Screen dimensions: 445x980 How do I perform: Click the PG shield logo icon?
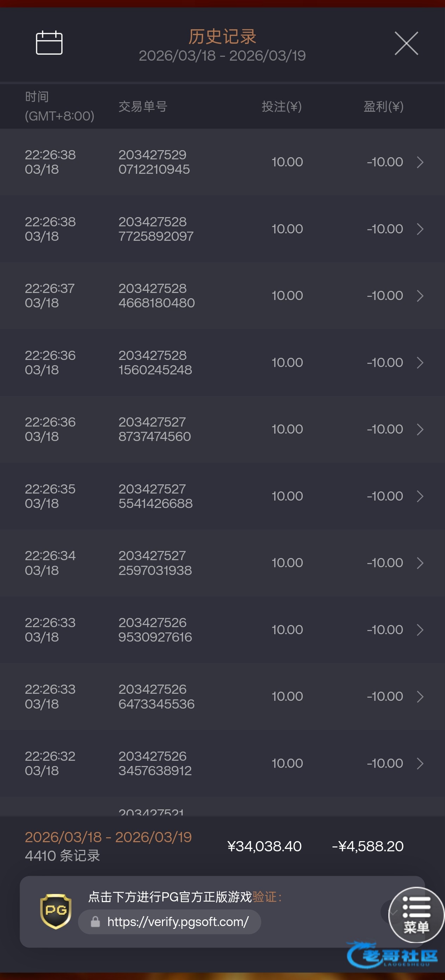pyautogui.click(x=56, y=911)
